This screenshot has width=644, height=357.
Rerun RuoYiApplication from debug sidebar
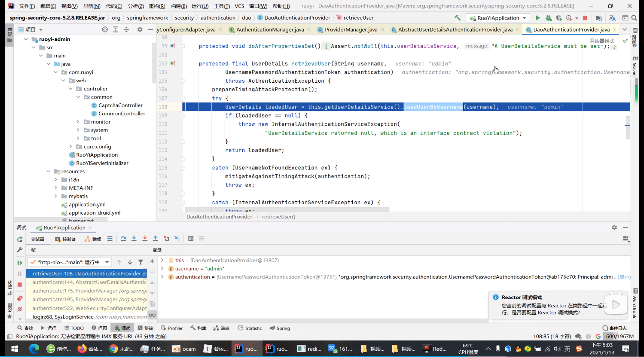[x=20, y=239]
